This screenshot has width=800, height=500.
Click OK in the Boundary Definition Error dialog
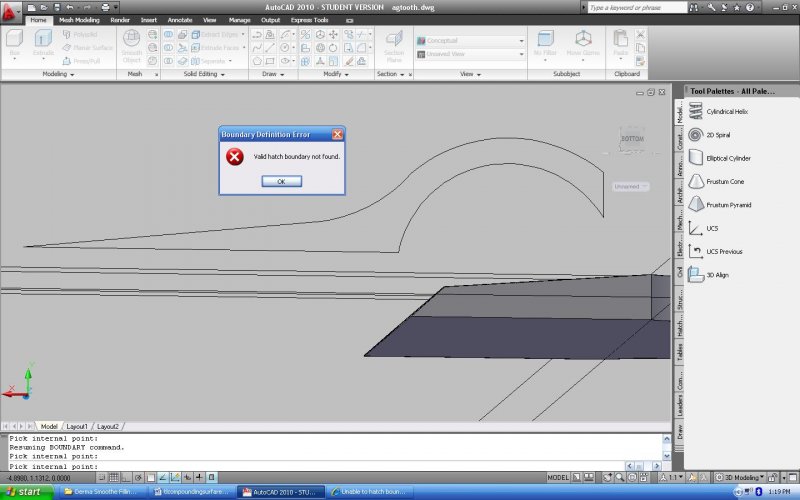coord(281,181)
